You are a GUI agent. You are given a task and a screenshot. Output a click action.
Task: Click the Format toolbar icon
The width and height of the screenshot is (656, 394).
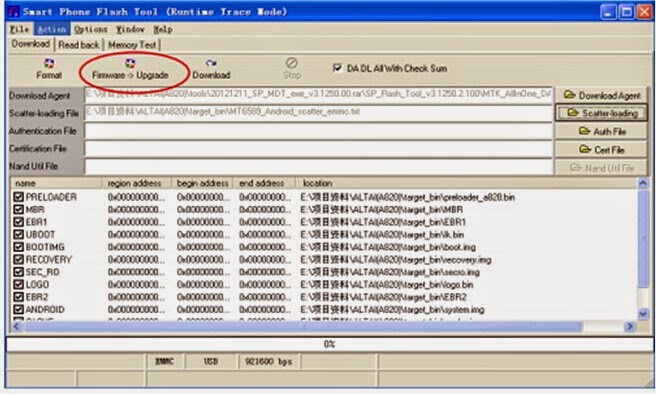click(x=49, y=64)
